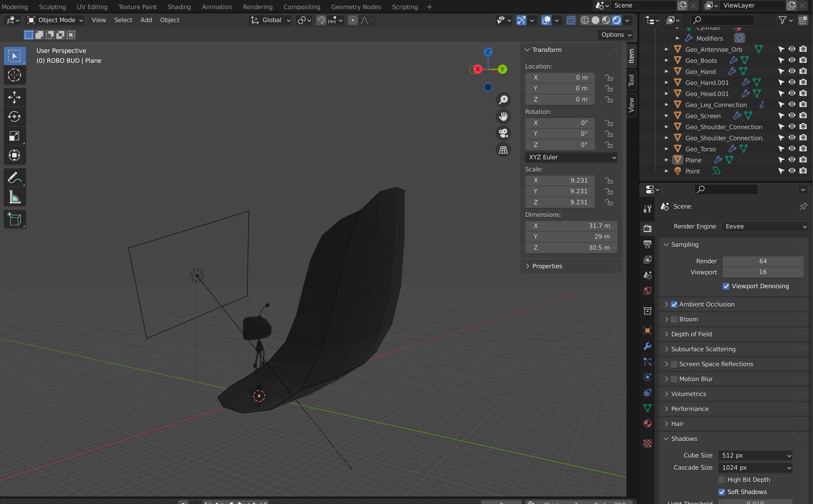
Task: Switch sidebar to Tool tab
Action: click(x=631, y=80)
